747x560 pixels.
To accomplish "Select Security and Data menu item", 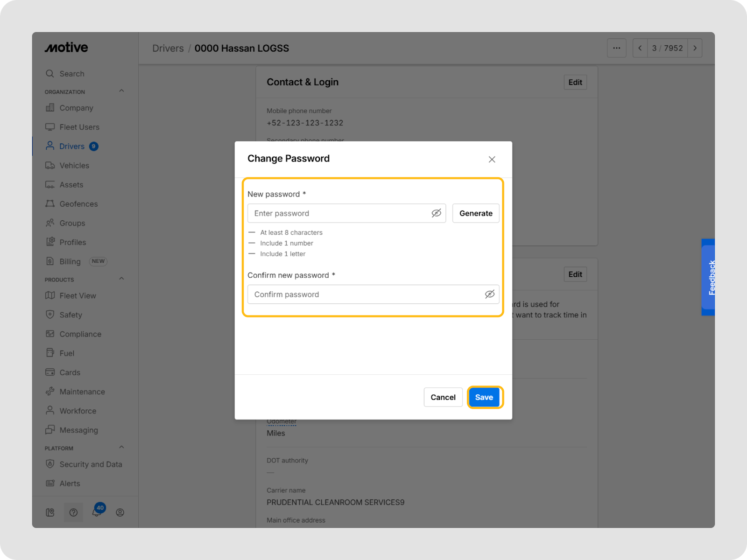I will point(91,464).
